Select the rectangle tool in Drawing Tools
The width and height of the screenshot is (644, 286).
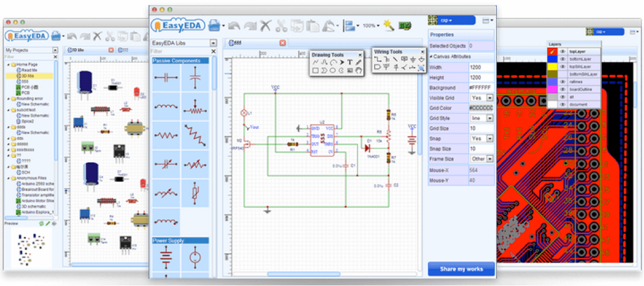point(315,70)
